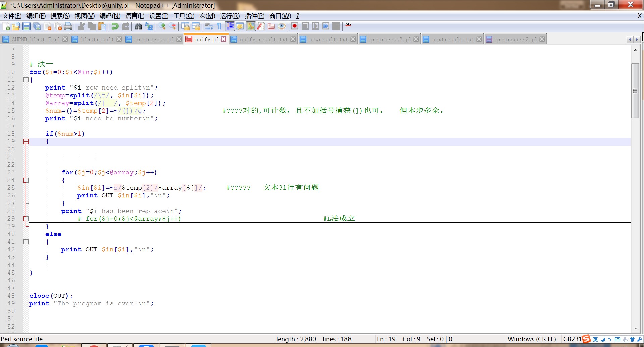The image size is (644, 347).
Task: Open the 编辑(E) menu
Action: click(36, 16)
